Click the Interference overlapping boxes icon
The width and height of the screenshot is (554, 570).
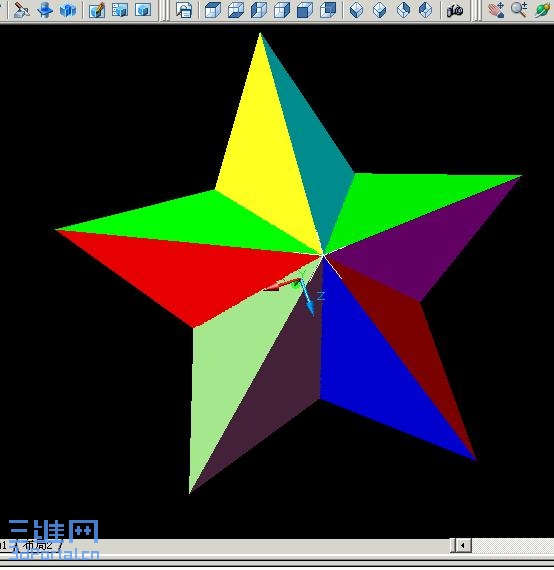tap(68, 10)
